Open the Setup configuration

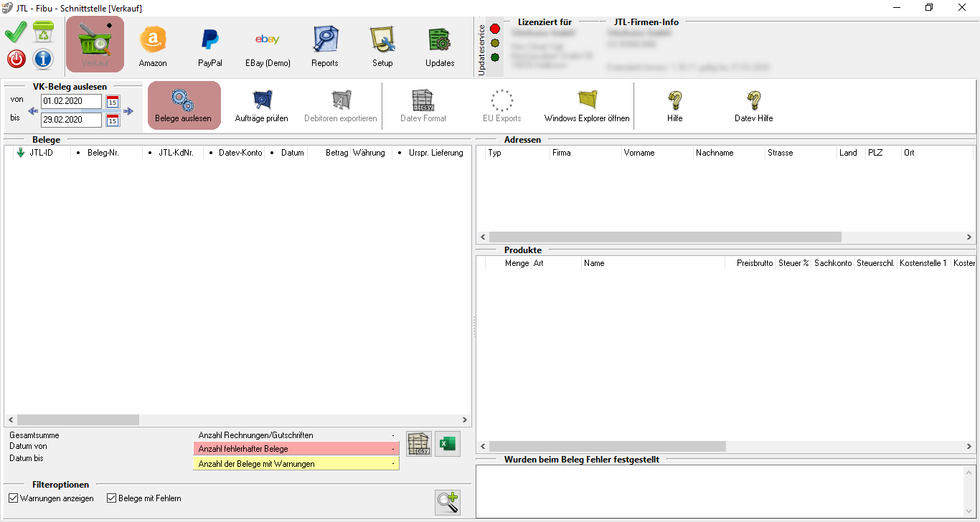(x=382, y=45)
